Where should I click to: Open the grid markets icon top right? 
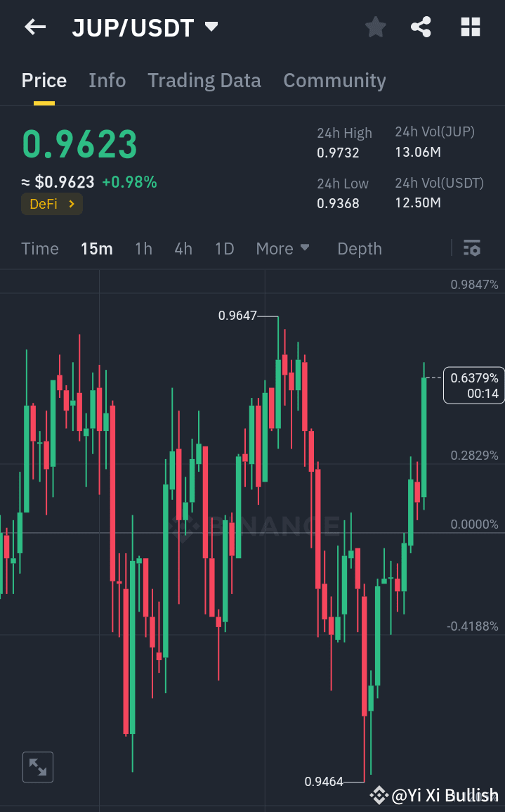pyautogui.click(x=469, y=27)
